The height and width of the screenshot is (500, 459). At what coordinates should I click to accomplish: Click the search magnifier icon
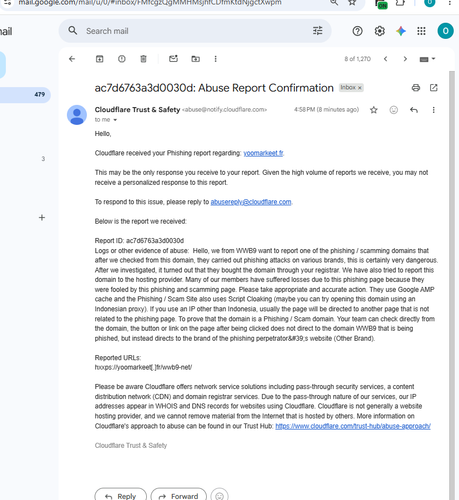72,31
